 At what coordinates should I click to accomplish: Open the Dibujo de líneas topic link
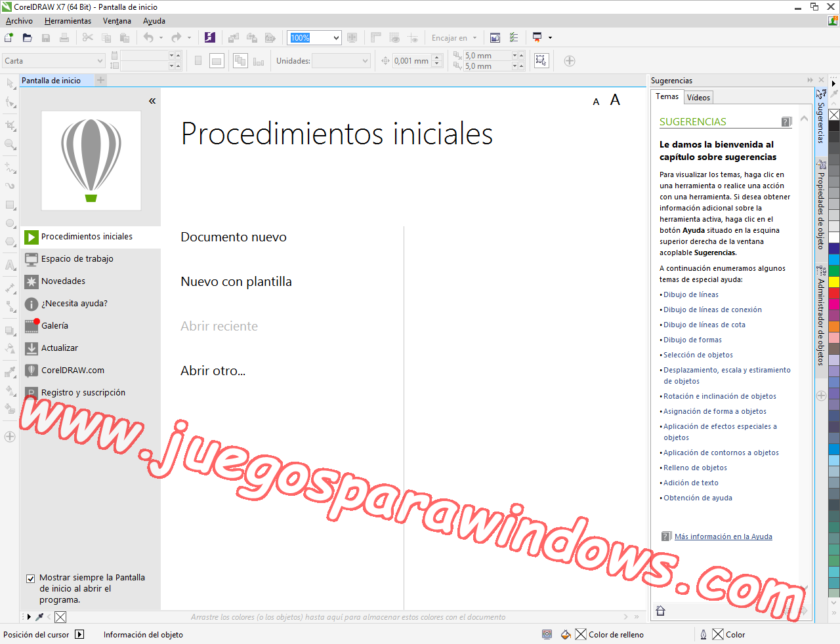690,294
